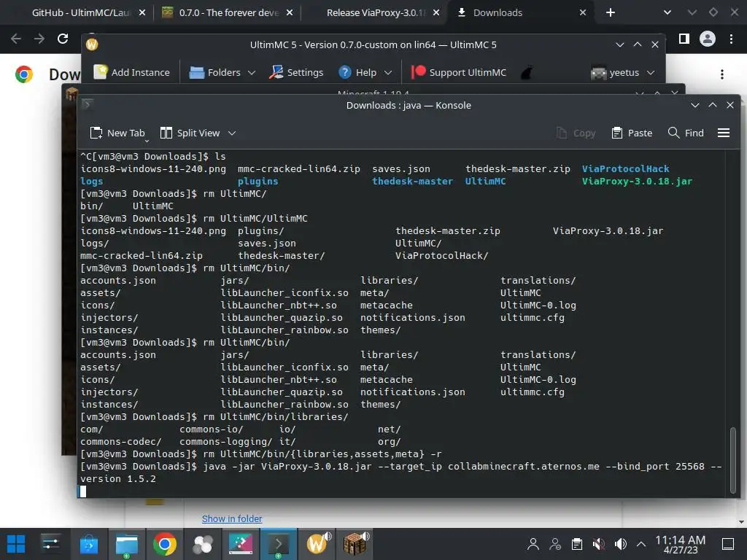This screenshot has height=560, width=747.
Task: Open Find in Konsole
Action: (x=686, y=133)
